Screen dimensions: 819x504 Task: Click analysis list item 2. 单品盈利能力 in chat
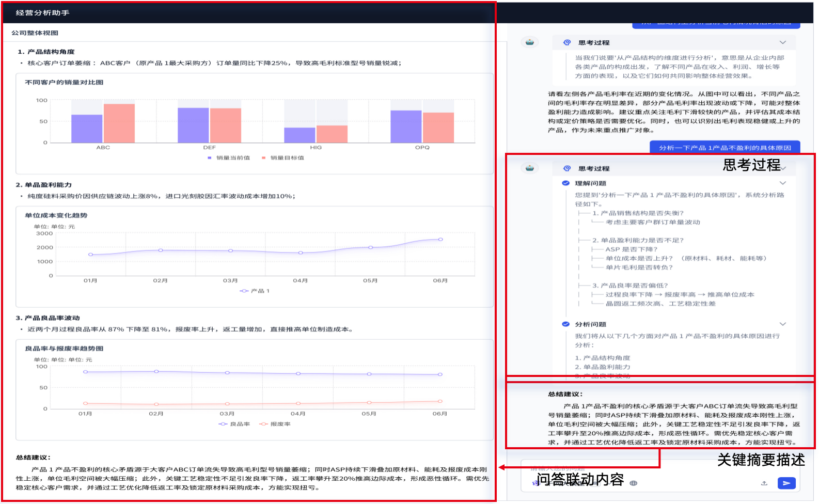603,367
